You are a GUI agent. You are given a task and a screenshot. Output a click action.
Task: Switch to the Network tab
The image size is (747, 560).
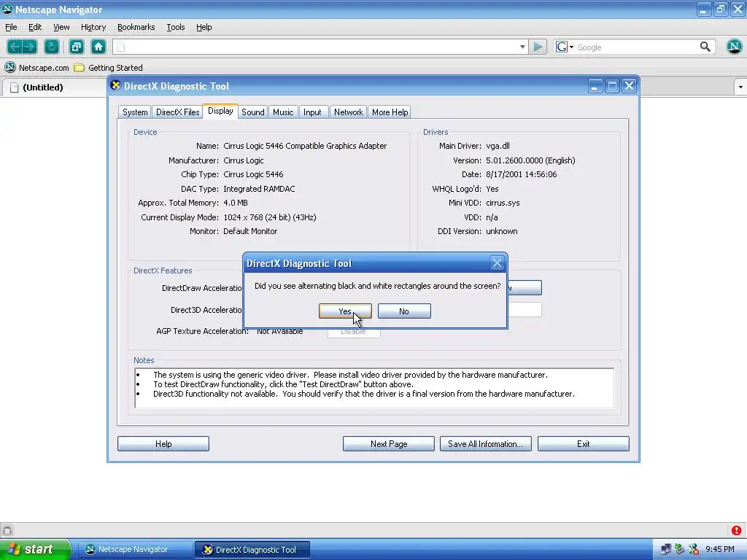[x=348, y=112]
